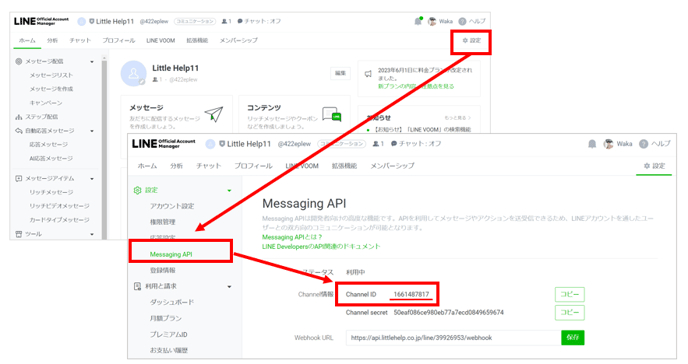Click friends count icon in front window header
This screenshot has width=688, height=364.
[376, 144]
